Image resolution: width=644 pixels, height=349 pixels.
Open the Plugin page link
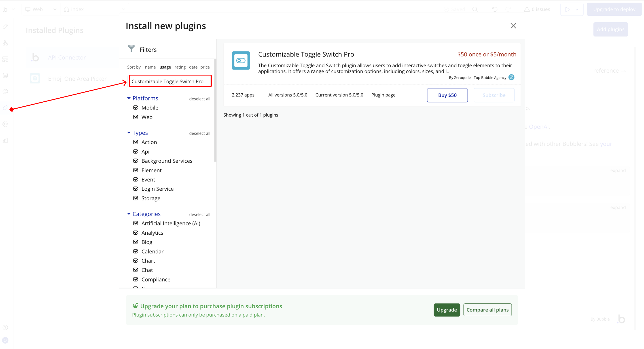[x=383, y=95]
